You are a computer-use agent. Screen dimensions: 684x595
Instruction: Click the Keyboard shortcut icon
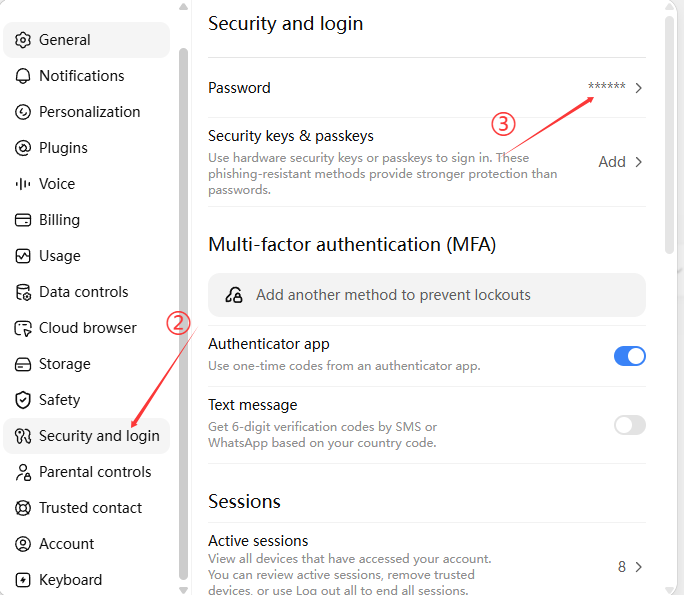click(x=23, y=580)
